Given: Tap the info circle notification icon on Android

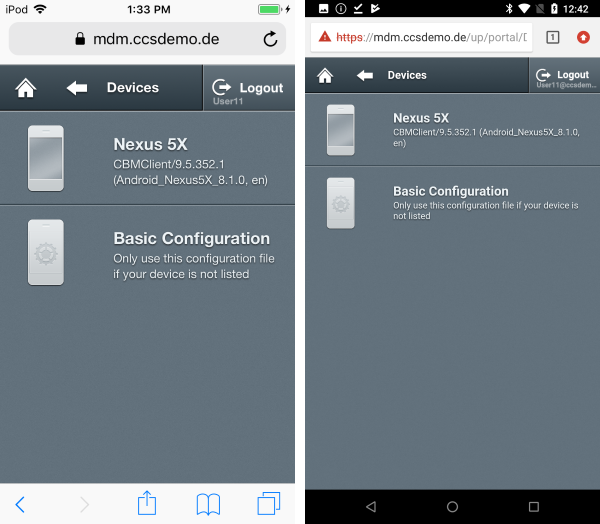Looking at the screenshot, I should (341, 8).
